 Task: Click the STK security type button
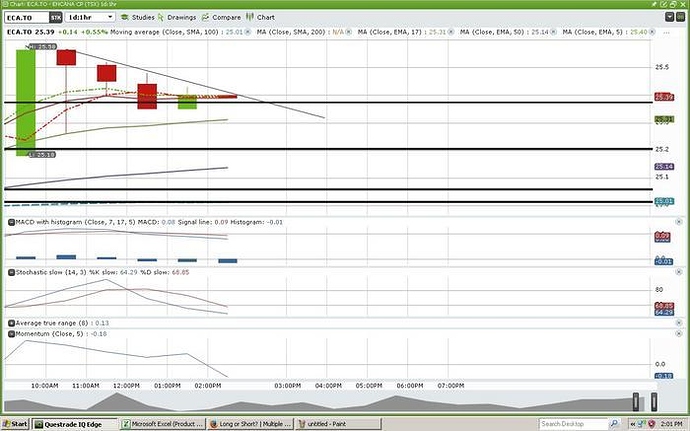pos(55,18)
